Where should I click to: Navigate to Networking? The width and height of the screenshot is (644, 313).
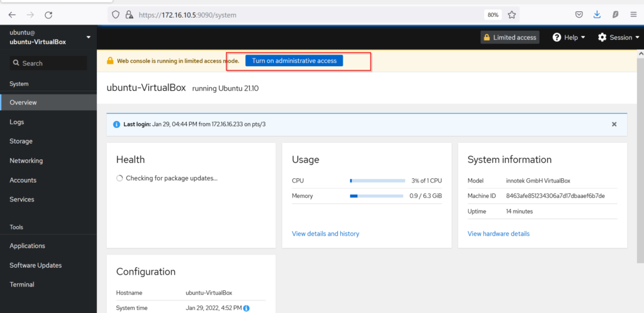48,161
